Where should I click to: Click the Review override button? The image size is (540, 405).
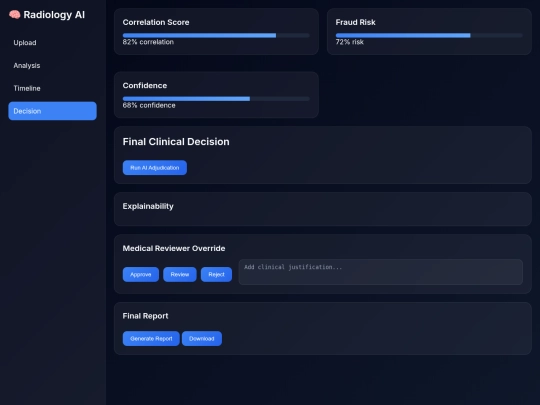tap(180, 274)
